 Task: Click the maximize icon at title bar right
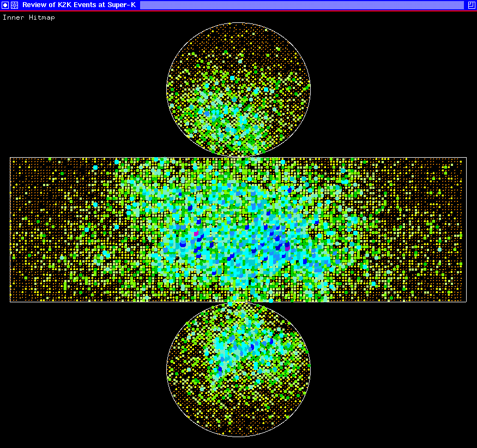(471, 5)
